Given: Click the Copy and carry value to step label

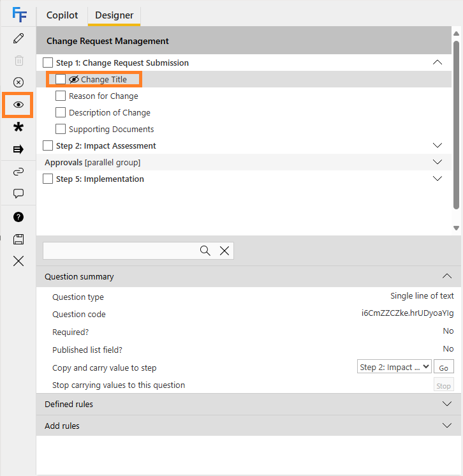Looking at the screenshot, I should point(105,368).
